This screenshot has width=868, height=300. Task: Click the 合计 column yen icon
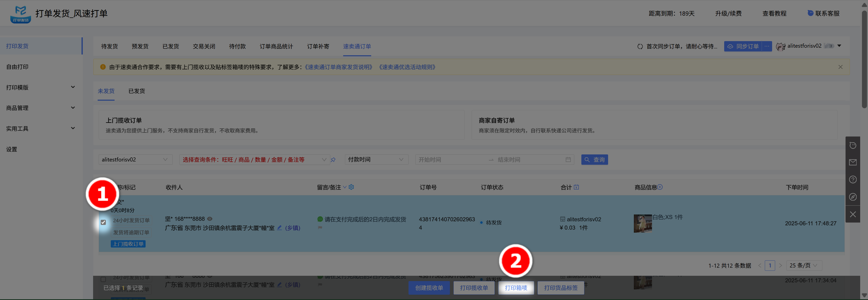[576, 187]
